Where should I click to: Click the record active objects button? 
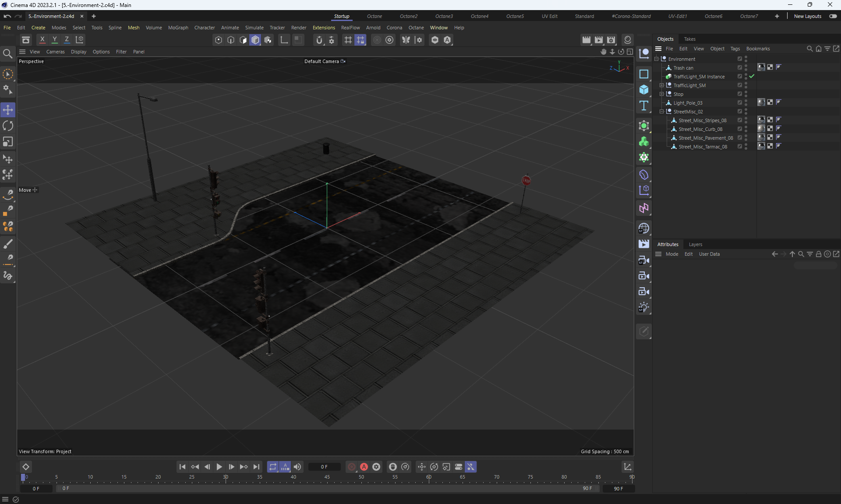[352, 467]
